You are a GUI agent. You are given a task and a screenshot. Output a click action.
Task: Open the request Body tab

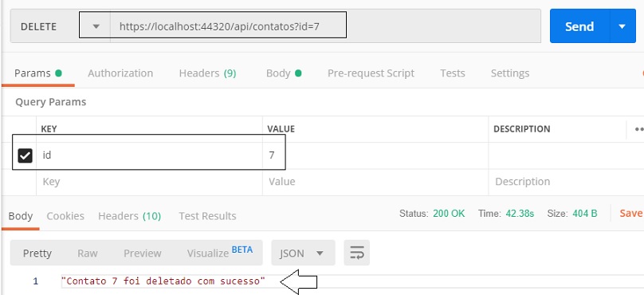(x=284, y=73)
